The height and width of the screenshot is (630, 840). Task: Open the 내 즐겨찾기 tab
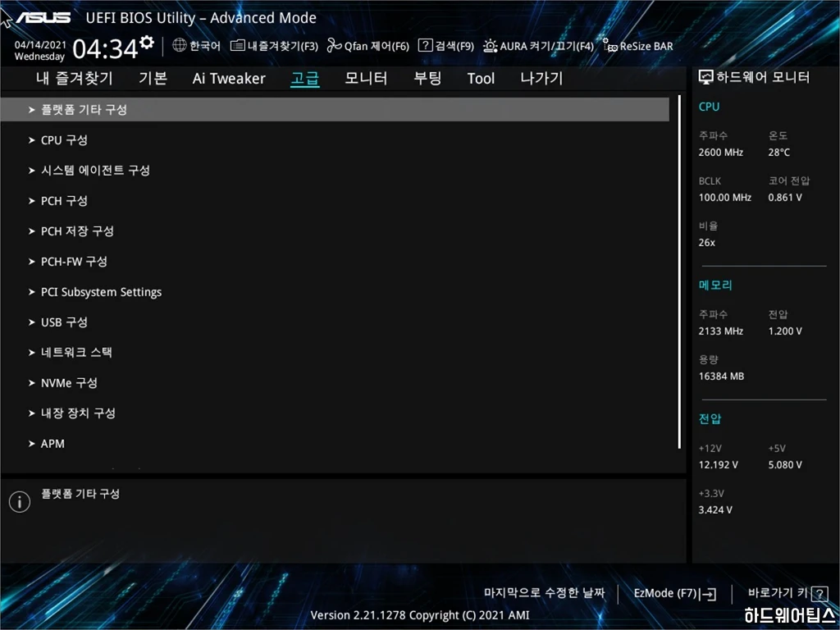pos(75,78)
